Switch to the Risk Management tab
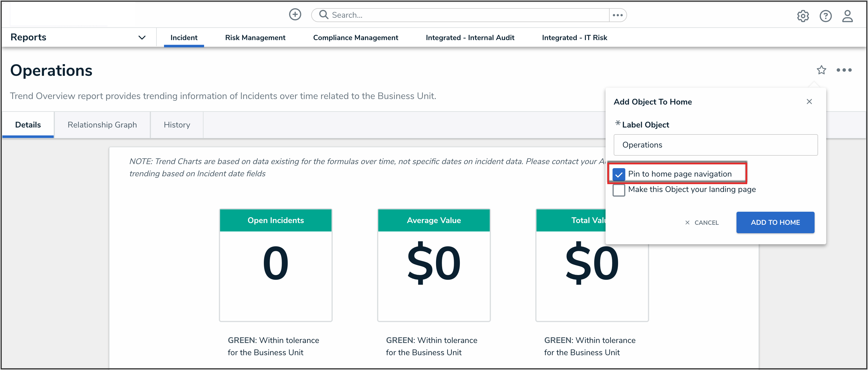 pyautogui.click(x=255, y=38)
